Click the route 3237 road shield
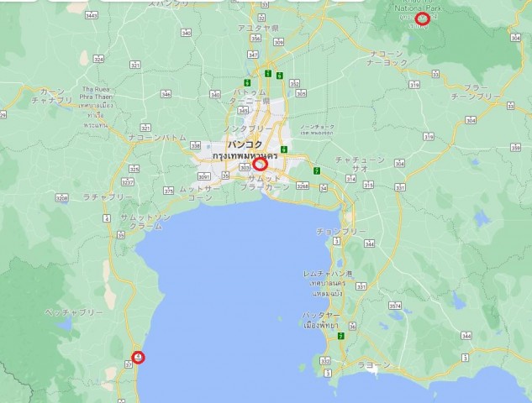532x403 pixels. 128,182
